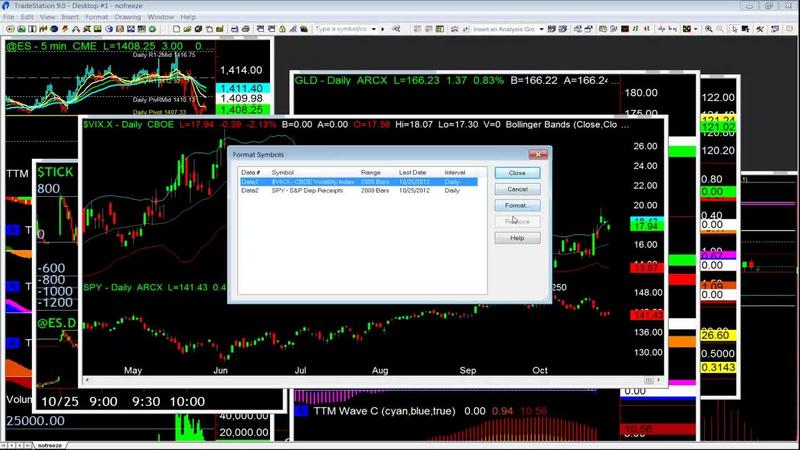Image resolution: width=800 pixels, height=450 pixels.
Task: Click the New document icon in the toolbar
Action: (176, 29)
